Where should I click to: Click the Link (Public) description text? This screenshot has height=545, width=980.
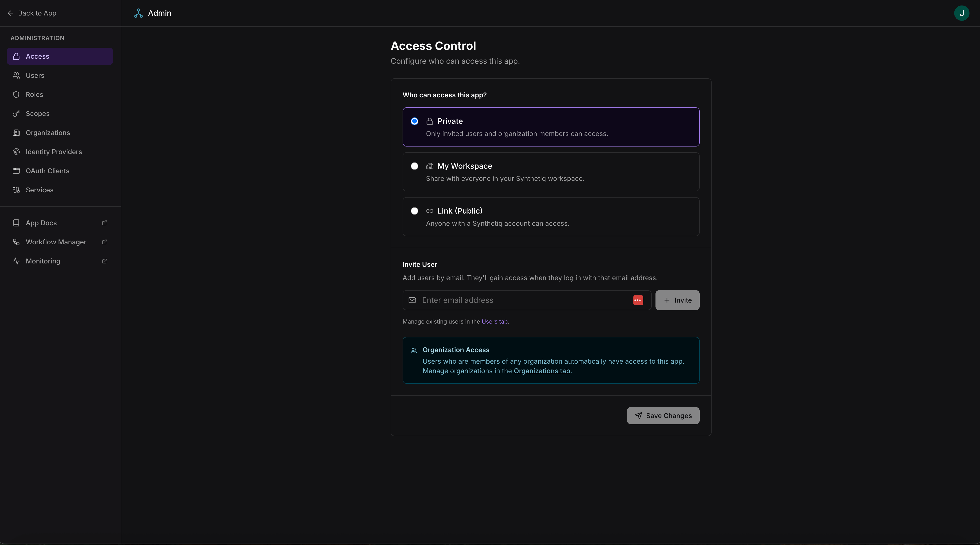coord(497,224)
